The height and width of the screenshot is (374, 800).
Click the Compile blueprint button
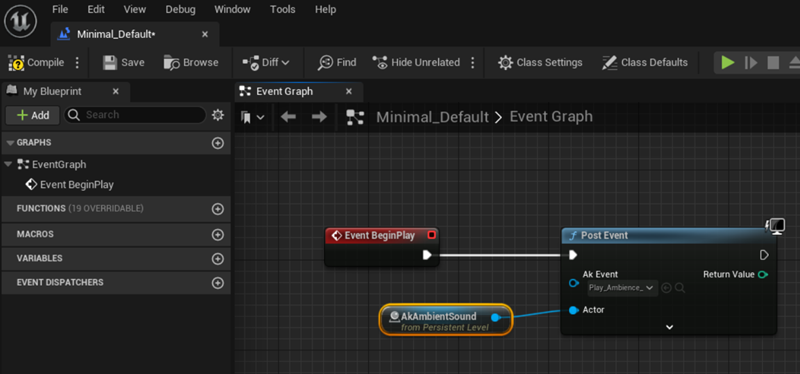point(36,63)
